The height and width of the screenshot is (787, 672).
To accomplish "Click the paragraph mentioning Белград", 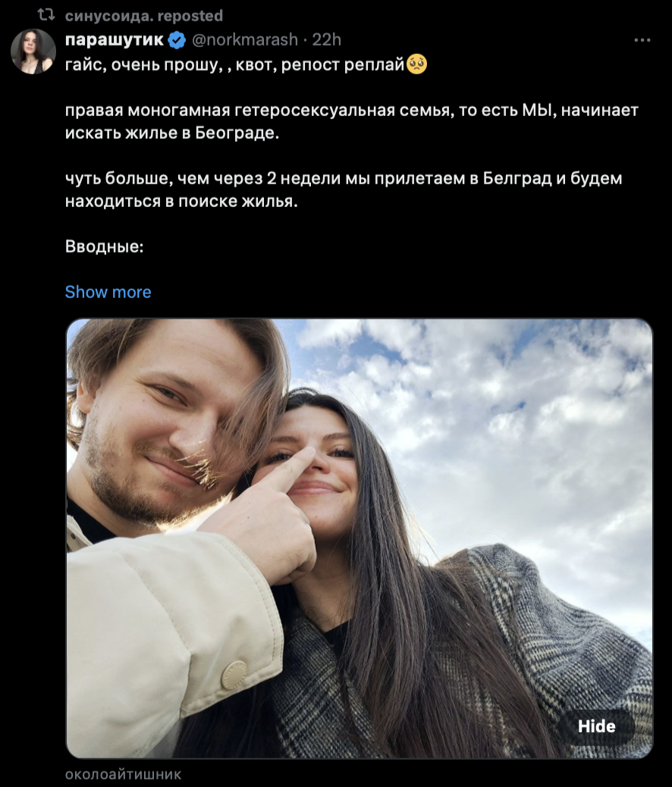I will (344, 190).
